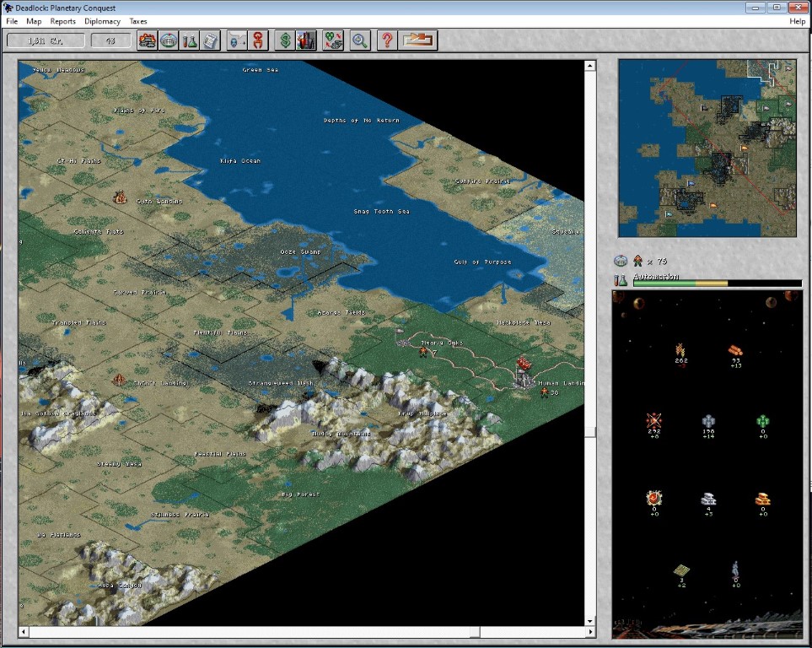Click the turn counter box beside credits

tap(110, 40)
